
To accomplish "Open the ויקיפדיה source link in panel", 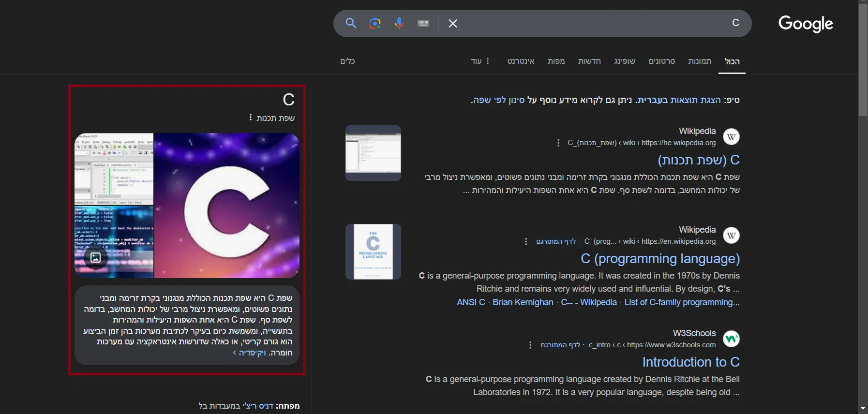I will click(250, 353).
